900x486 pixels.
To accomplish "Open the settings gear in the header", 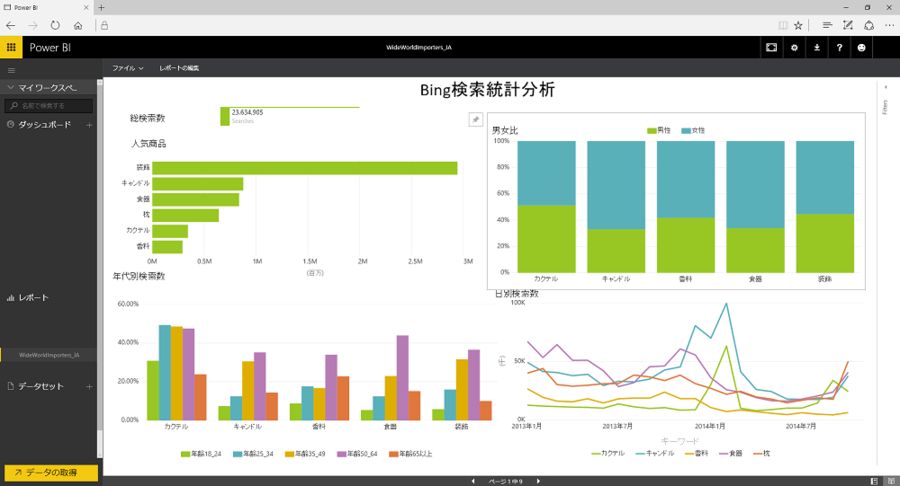I will pos(794,47).
